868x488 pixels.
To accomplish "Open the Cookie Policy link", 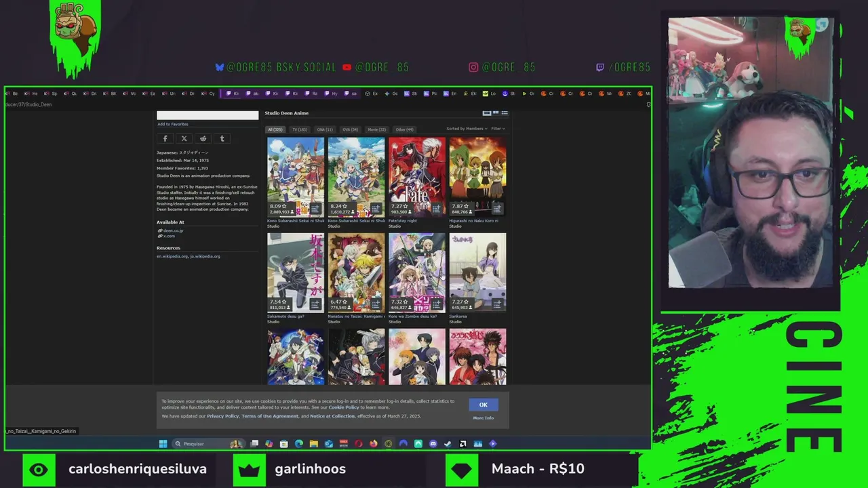I will tap(344, 407).
